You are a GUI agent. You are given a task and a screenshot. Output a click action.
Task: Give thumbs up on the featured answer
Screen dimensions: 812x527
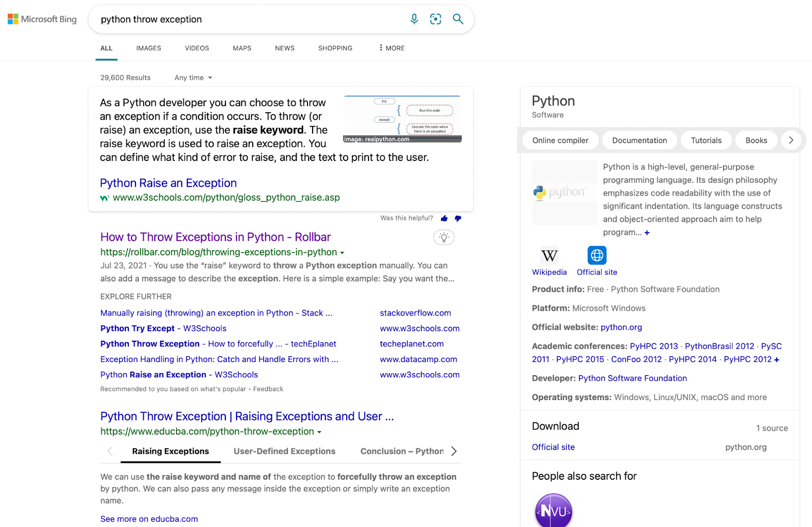point(444,218)
